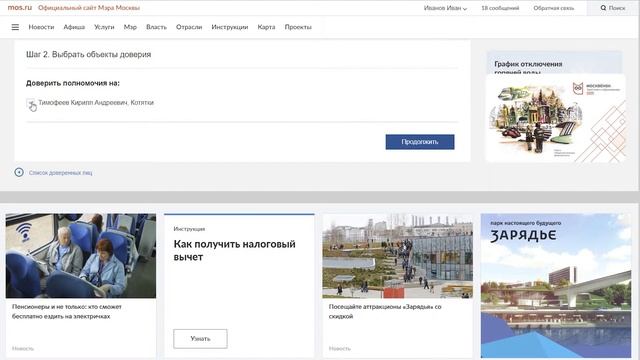Open the Проекты menu item
640x360 pixels.
click(298, 27)
